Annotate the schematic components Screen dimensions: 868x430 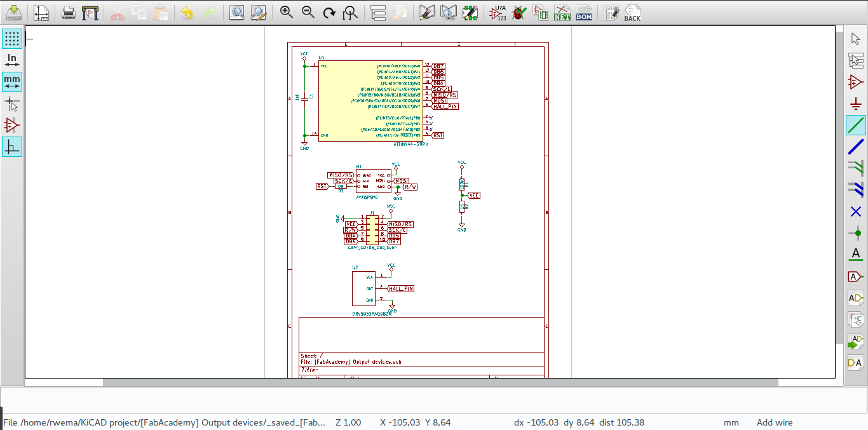pyautogui.click(x=497, y=12)
